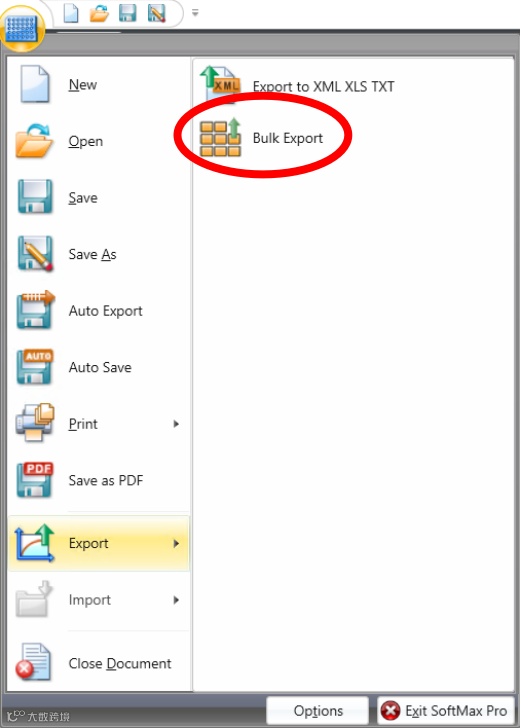521x728 pixels.
Task: Select the Bulk Export option
Action: tap(262, 138)
